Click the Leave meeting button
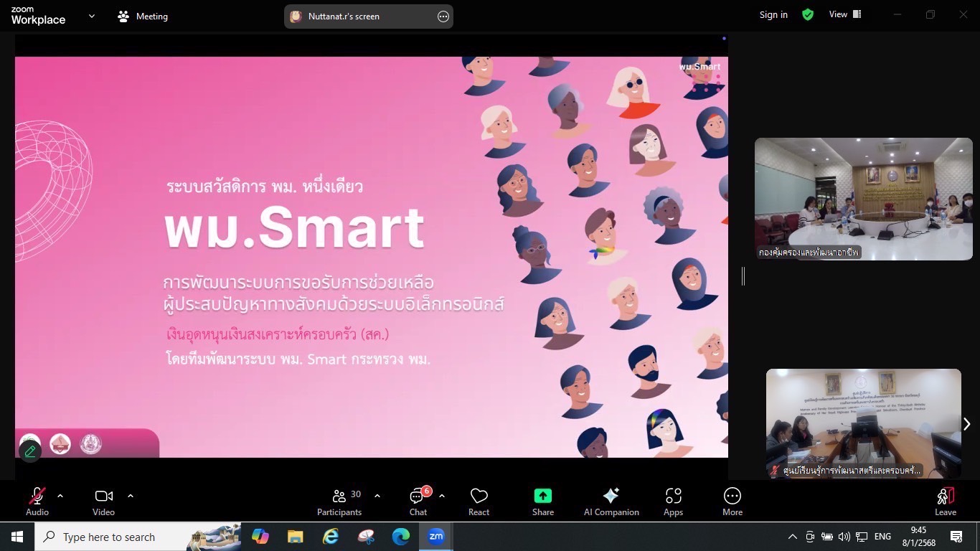 click(945, 501)
